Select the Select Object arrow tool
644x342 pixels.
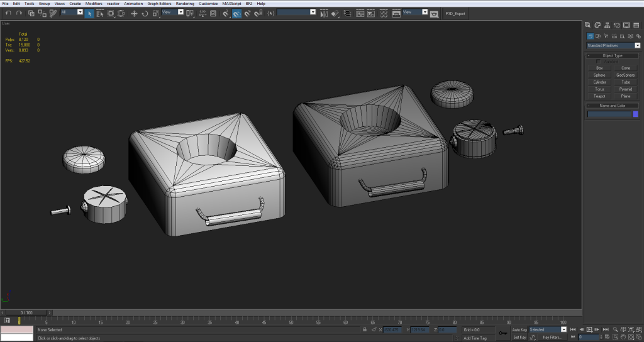(89, 13)
